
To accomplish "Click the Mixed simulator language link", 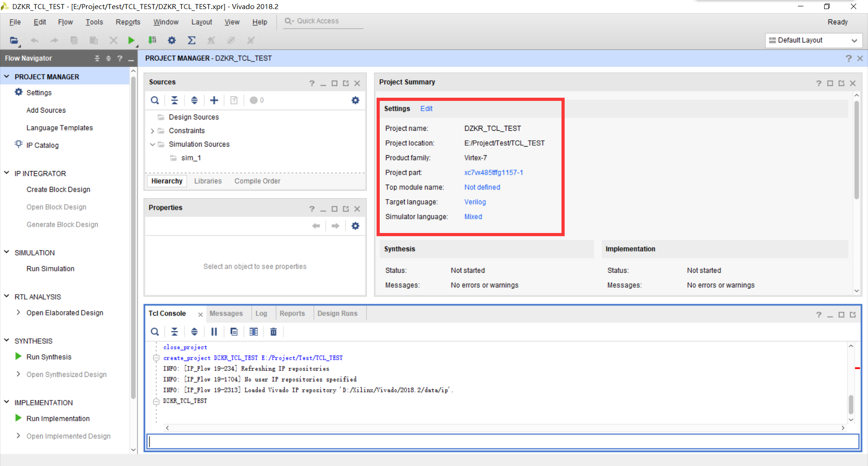I will [x=473, y=217].
